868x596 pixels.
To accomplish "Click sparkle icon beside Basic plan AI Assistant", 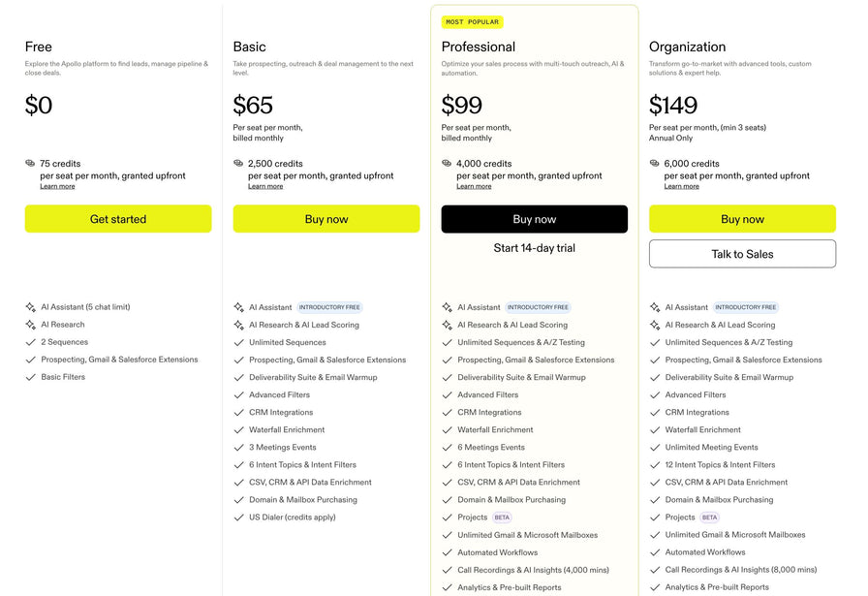I will [238, 307].
